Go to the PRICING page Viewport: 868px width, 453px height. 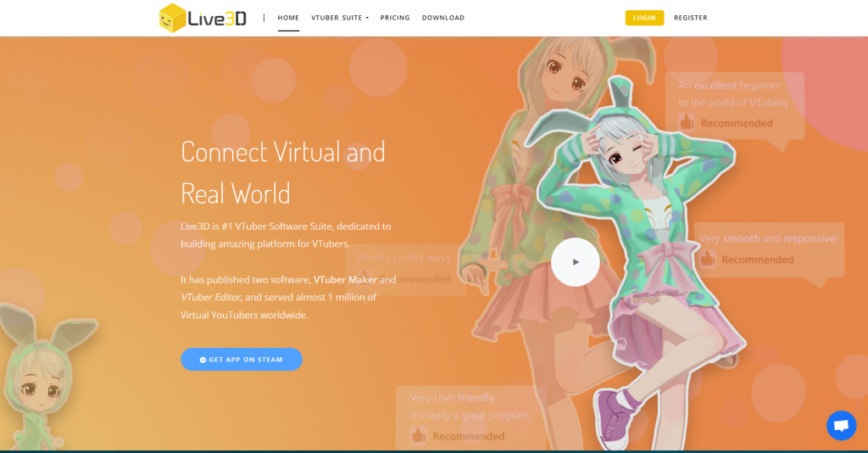coord(395,18)
